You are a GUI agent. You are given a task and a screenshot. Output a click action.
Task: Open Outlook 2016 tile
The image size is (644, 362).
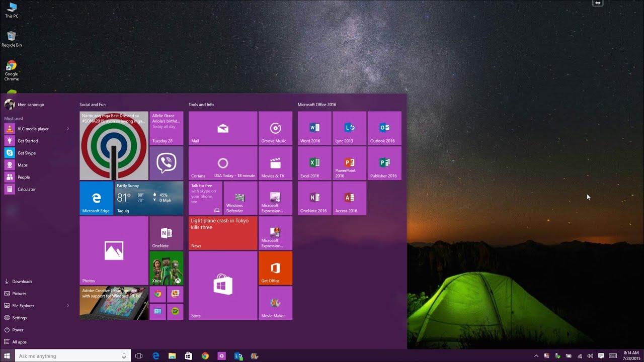tap(384, 128)
